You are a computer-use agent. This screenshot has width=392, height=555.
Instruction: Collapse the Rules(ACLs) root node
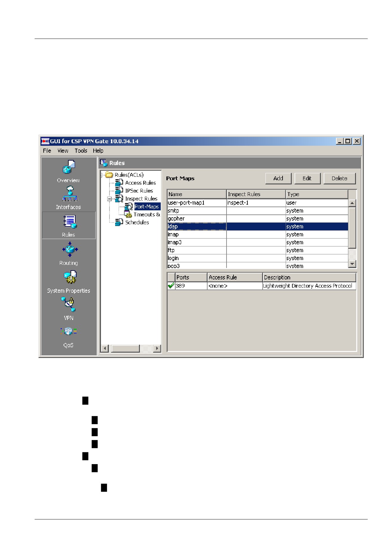[102, 175]
